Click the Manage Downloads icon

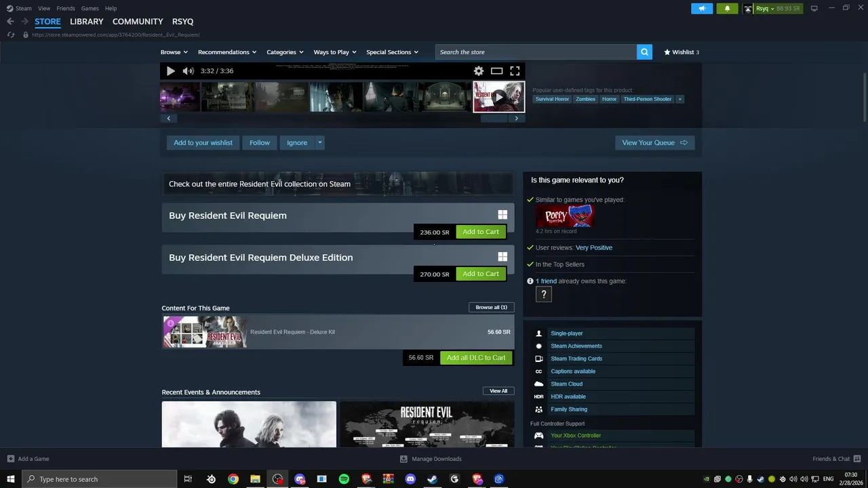pos(403,459)
